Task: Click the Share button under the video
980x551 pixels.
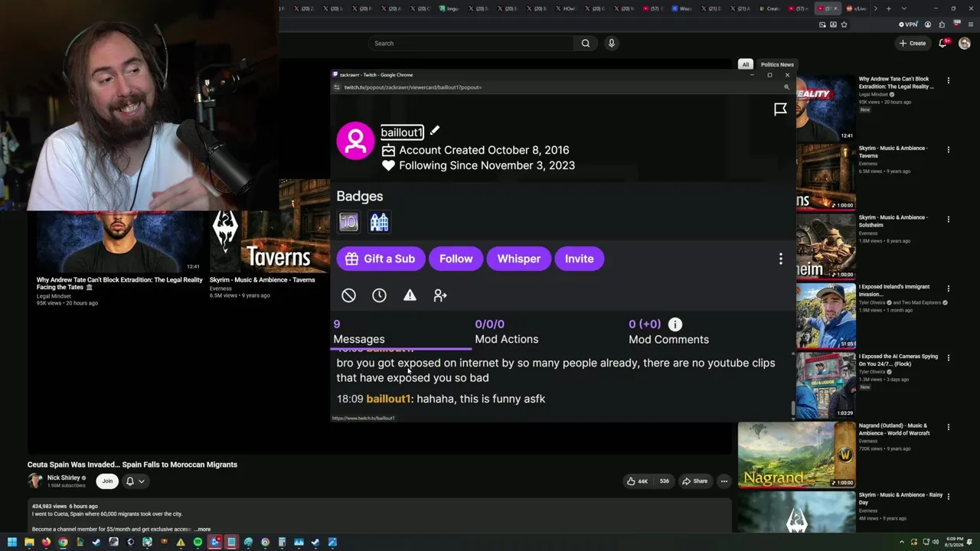Action: pos(695,481)
